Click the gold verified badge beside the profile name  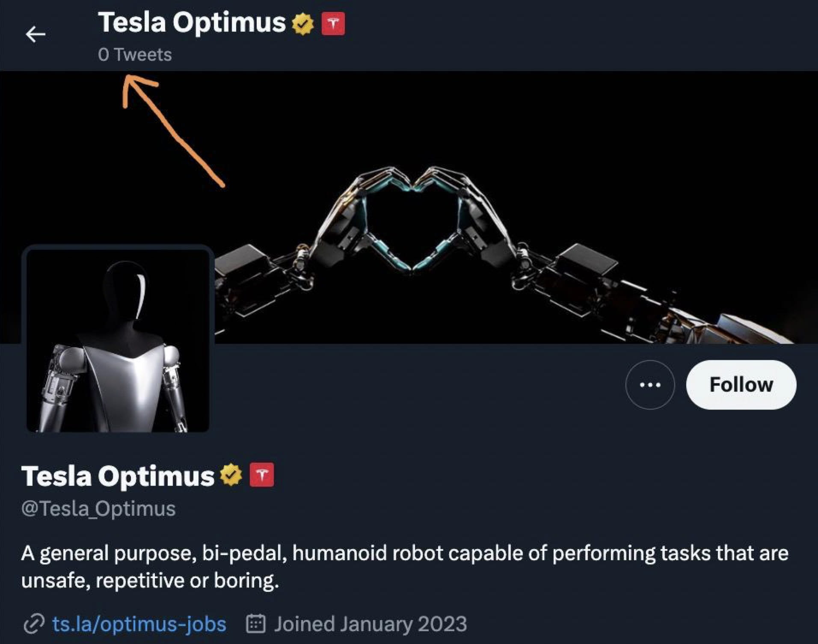pos(231,475)
